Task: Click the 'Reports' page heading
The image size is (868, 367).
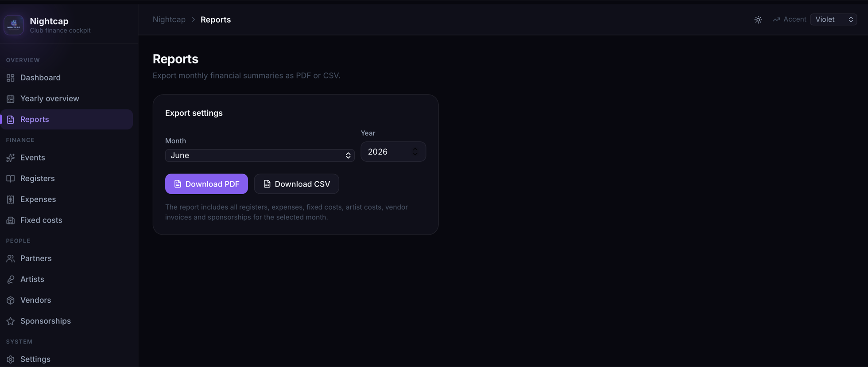Action: click(x=175, y=59)
